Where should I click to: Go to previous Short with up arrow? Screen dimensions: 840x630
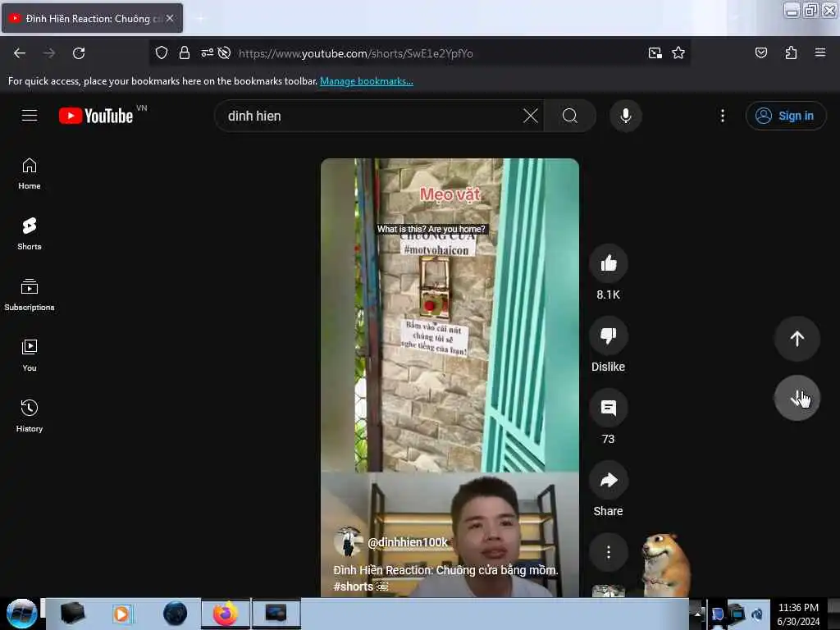[797, 339]
